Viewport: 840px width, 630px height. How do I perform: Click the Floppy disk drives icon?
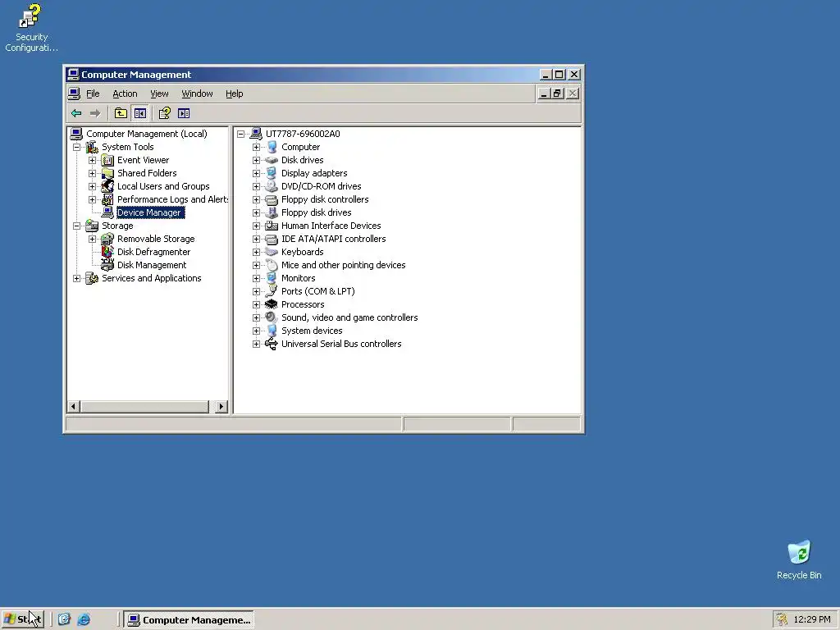pyautogui.click(x=272, y=212)
